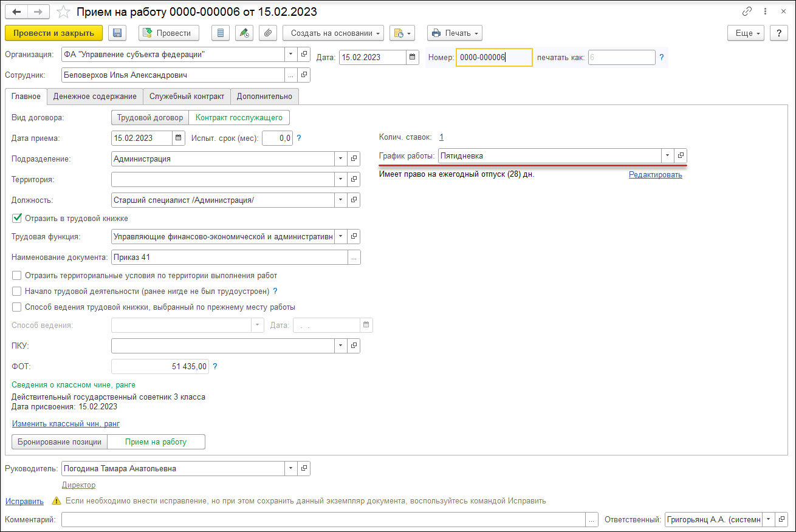Open the Еще menu

point(746,33)
